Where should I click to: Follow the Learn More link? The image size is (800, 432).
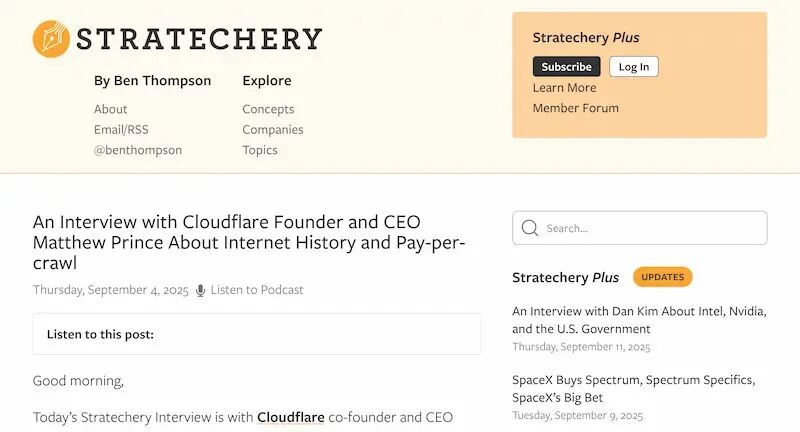pos(564,88)
